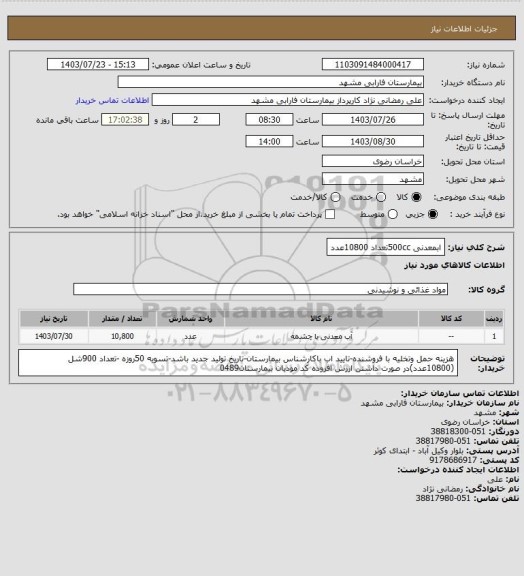Click the postal code 9178686917
524x576 pixels.
(x=453, y=460)
